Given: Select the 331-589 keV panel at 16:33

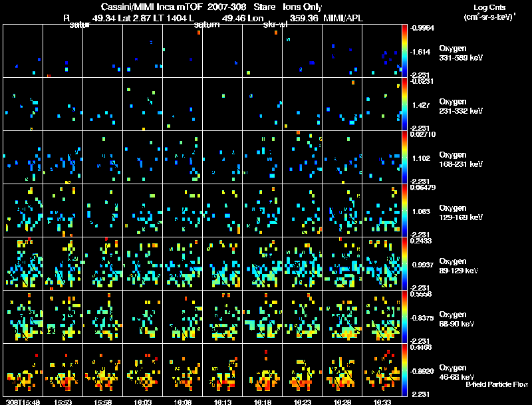Looking at the screenshot, I should click(382, 51).
